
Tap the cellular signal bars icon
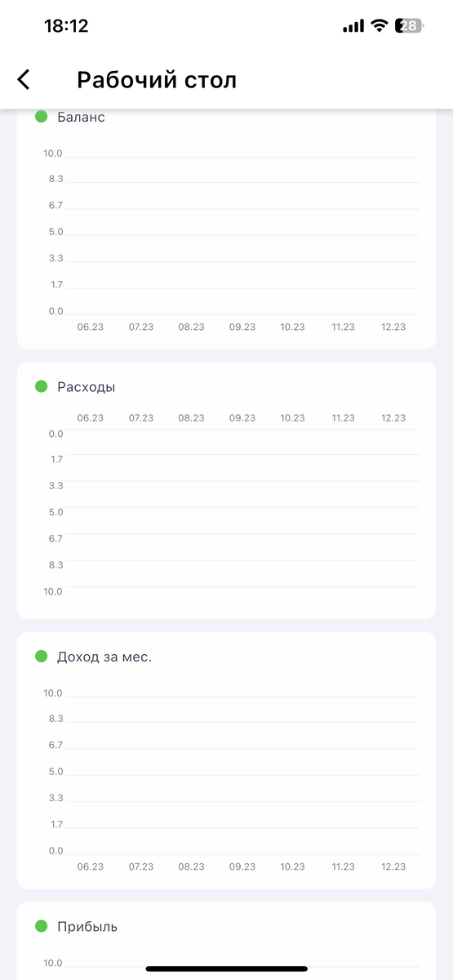pos(353,26)
